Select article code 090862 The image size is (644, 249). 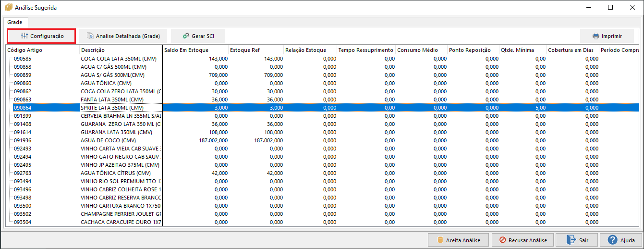pyautogui.click(x=23, y=91)
